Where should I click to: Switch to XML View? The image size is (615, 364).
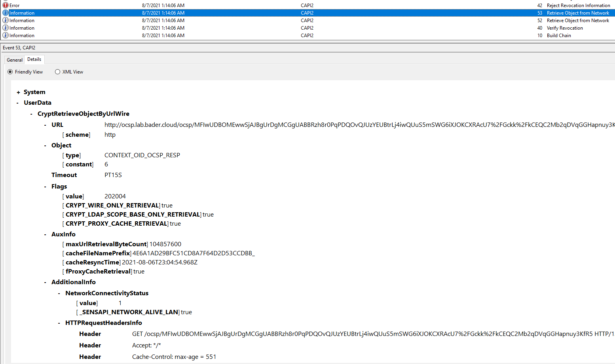click(57, 72)
